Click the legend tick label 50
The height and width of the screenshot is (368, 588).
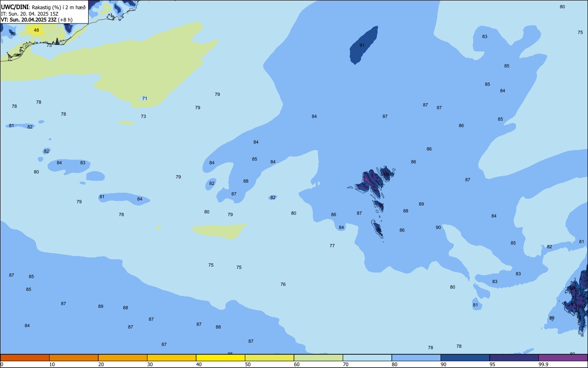pyautogui.click(x=248, y=364)
